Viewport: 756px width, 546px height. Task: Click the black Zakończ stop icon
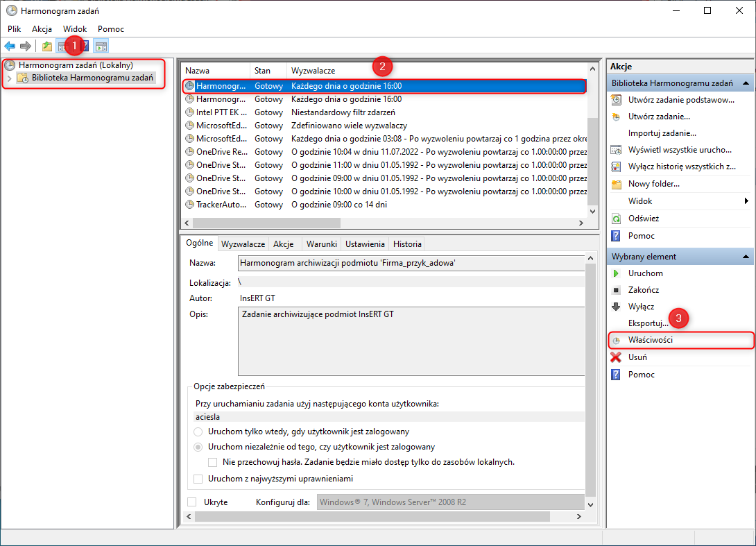(x=616, y=291)
